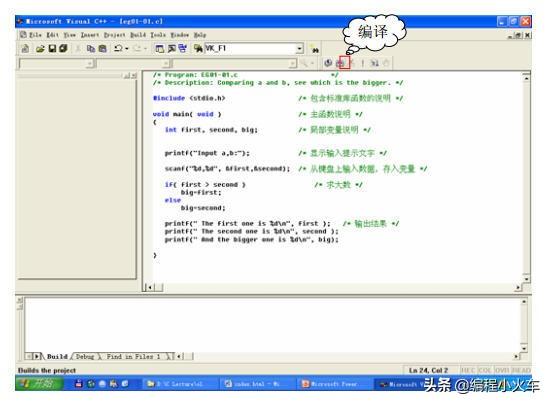Image resolution: width=551 pixels, height=404 pixels.
Task: Open the Build menu
Action: 138,35
